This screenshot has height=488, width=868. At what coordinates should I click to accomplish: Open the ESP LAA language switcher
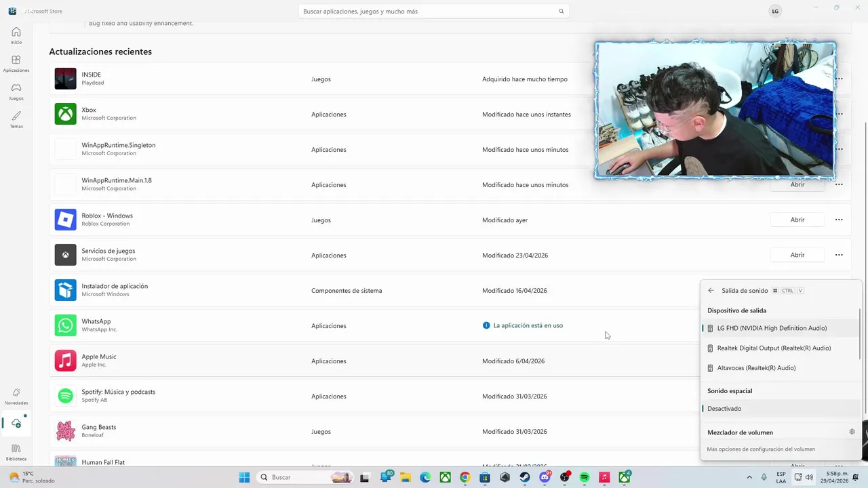click(x=781, y=477)
